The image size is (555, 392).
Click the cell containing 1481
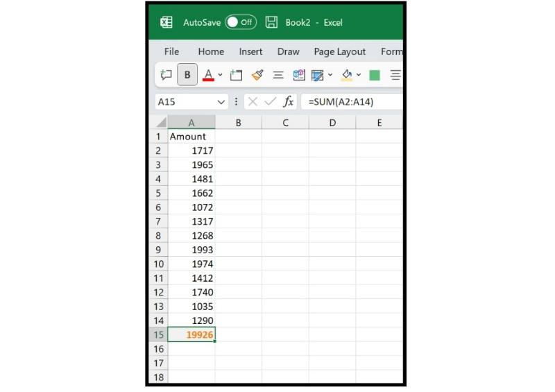(x=191, y=179)
